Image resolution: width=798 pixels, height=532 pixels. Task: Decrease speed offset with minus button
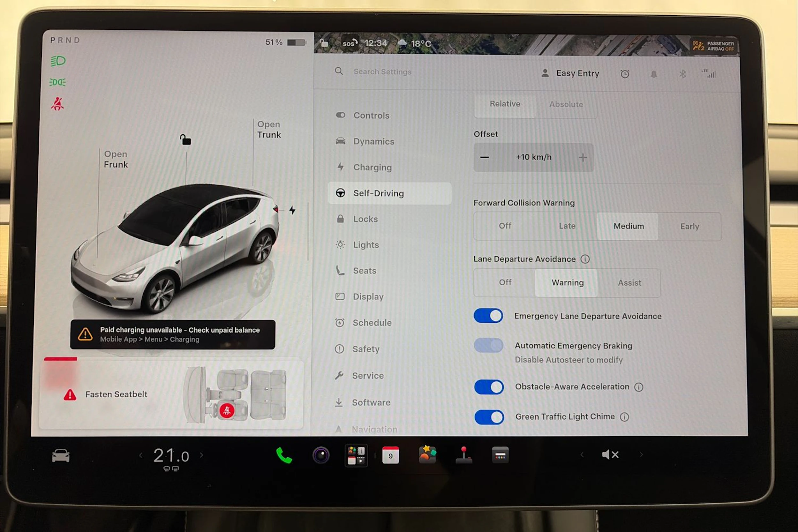coord(485,157)
